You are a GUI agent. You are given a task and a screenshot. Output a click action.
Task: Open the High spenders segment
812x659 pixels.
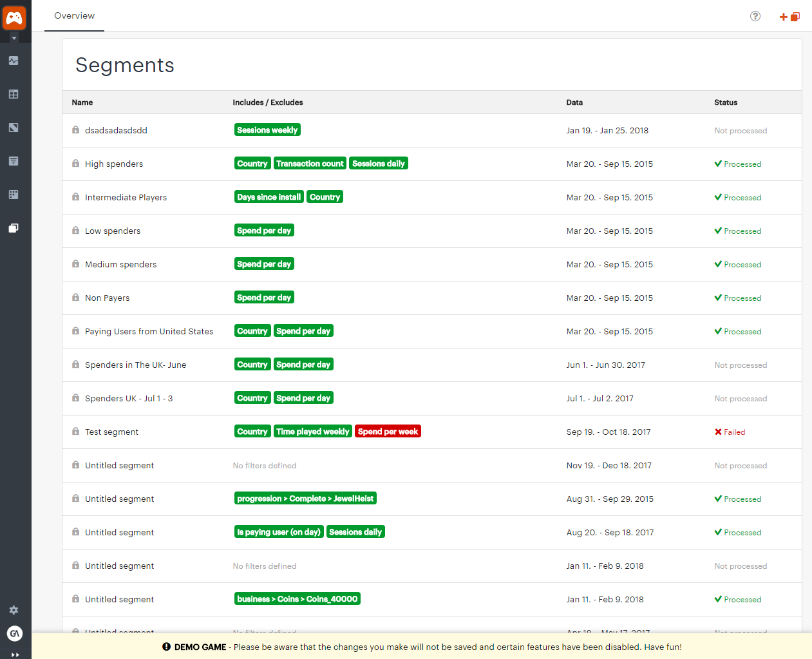click(x=114, y=164)
